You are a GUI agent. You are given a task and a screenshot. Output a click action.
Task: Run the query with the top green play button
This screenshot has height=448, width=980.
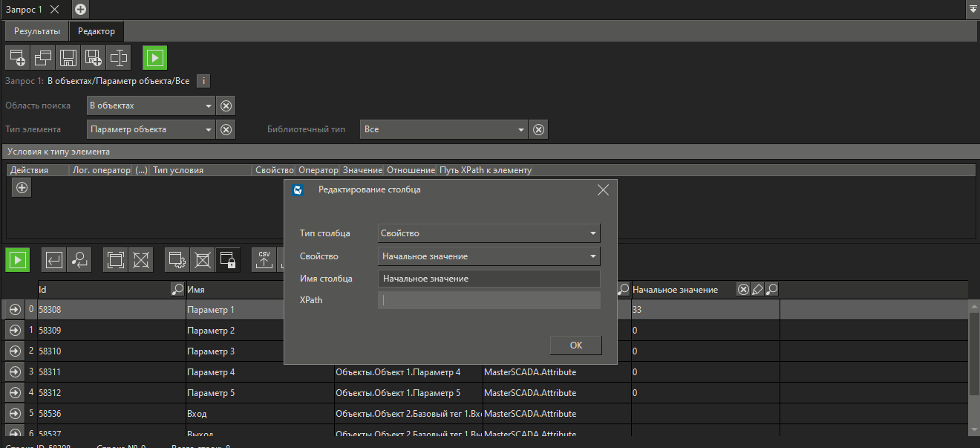click(x=155, y=57)
